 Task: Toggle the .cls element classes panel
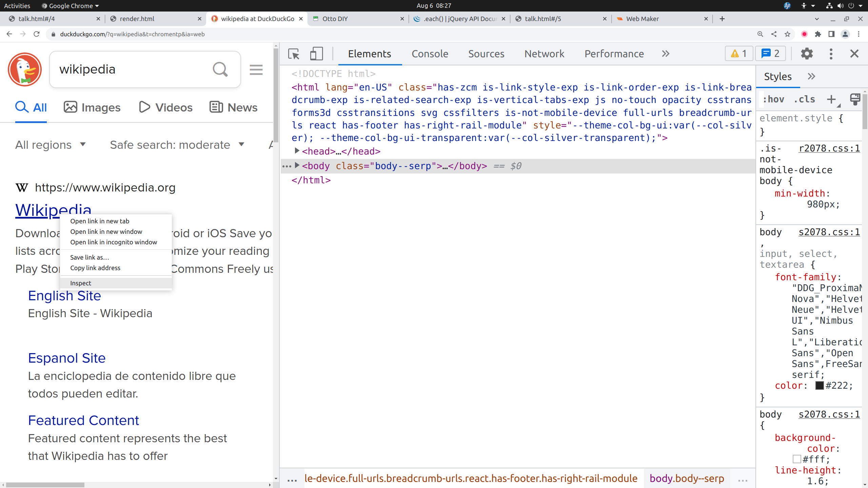tap(804, 99)
